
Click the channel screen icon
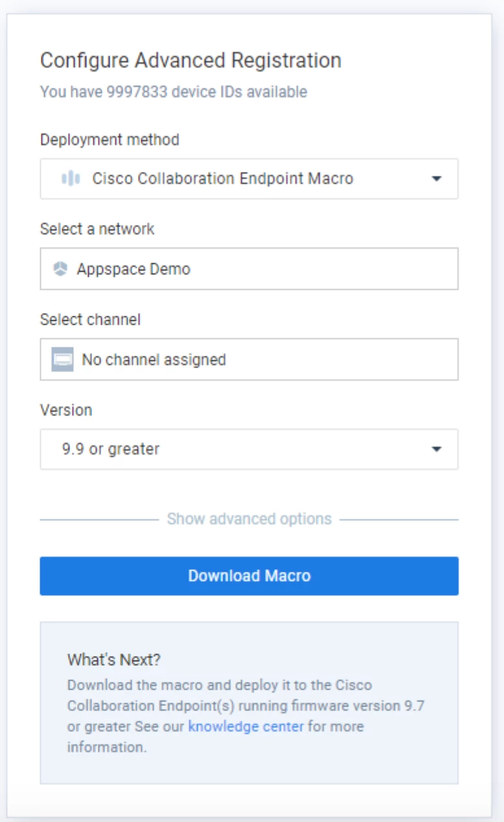click(62, 359)
